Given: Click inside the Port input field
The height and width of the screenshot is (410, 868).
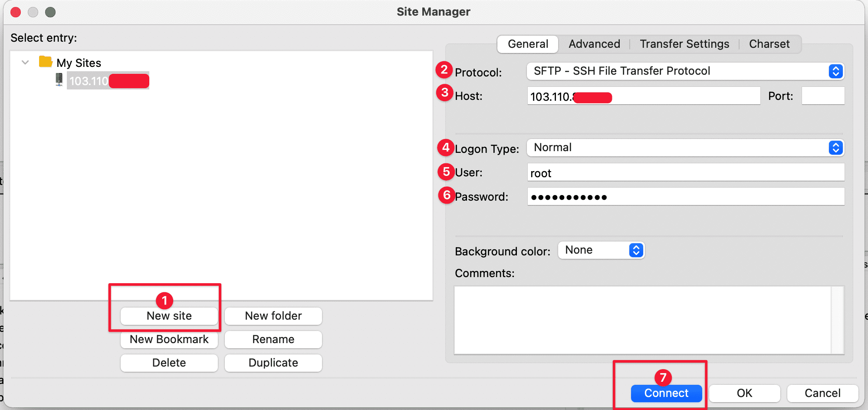Looking at the screenshot, I should pyautogui.click(x=822, y=96).
